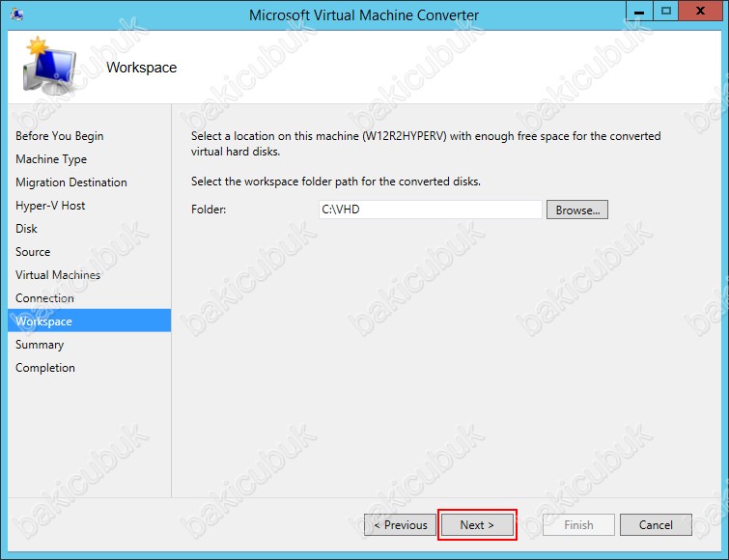Select the Disk step
The width and height of the screenshot is (729, 560).
point(26,229)
